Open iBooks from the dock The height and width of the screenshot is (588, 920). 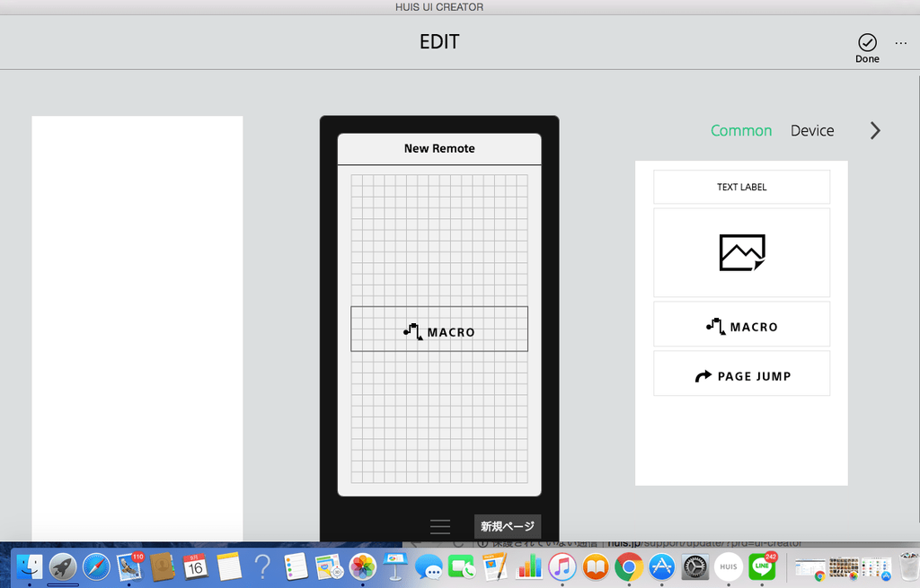coord(596,566)
